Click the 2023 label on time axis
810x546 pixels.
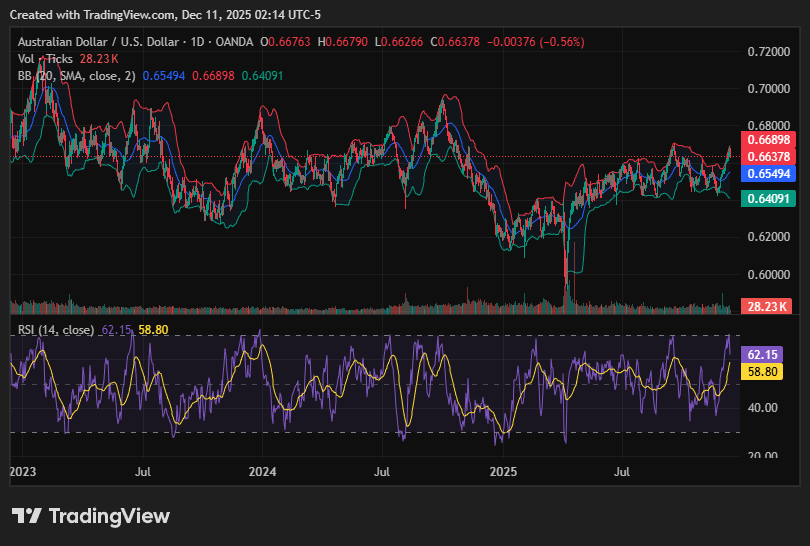coord(23,470)
